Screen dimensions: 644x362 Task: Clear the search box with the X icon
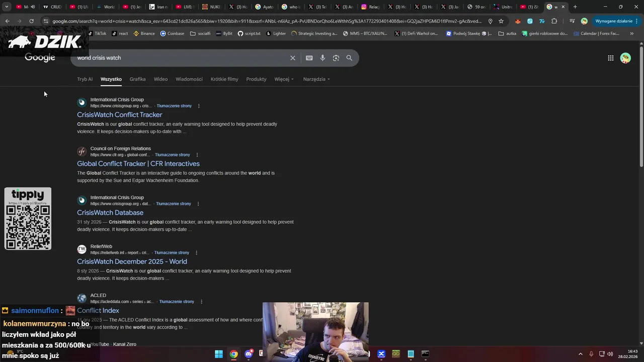coord(292,58)
